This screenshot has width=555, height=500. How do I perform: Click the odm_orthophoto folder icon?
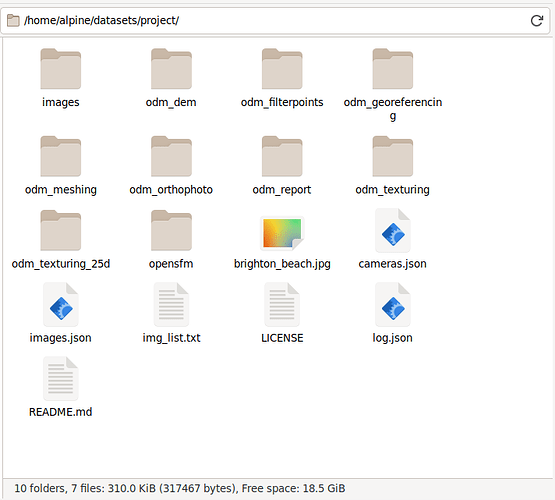(x=171, y=156)
